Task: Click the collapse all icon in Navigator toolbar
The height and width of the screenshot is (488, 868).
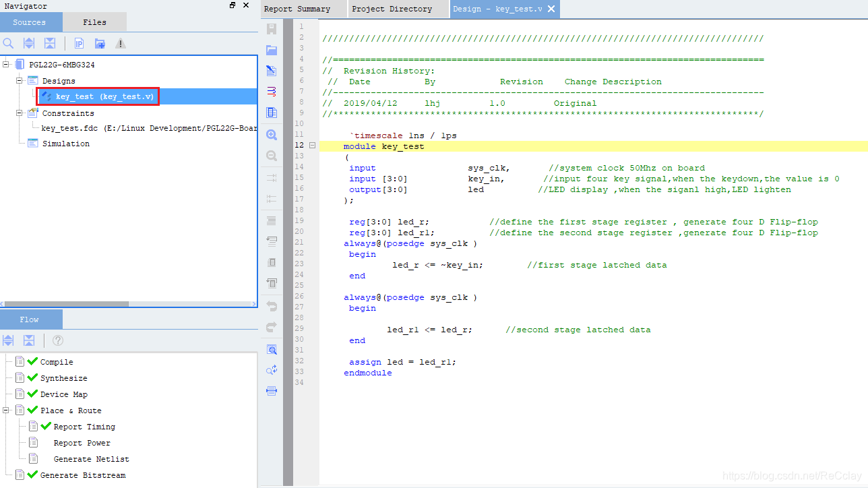Action: [49, 43]
